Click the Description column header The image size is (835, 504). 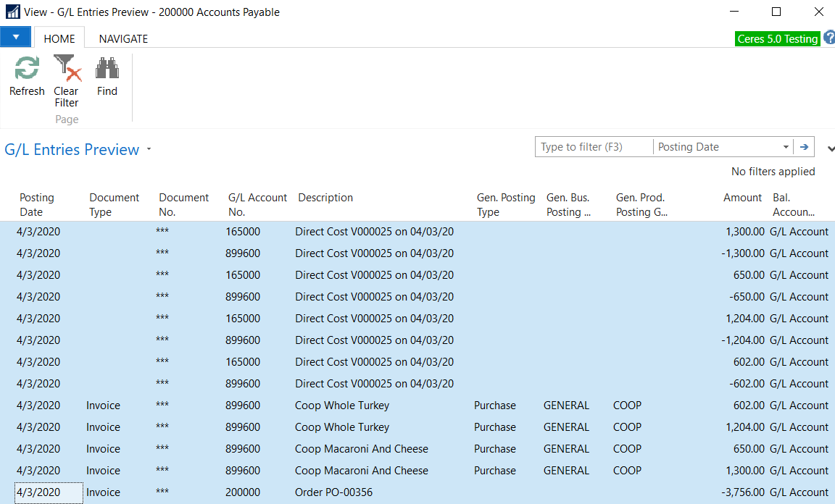pyautogui.click(x=325, y=198)
